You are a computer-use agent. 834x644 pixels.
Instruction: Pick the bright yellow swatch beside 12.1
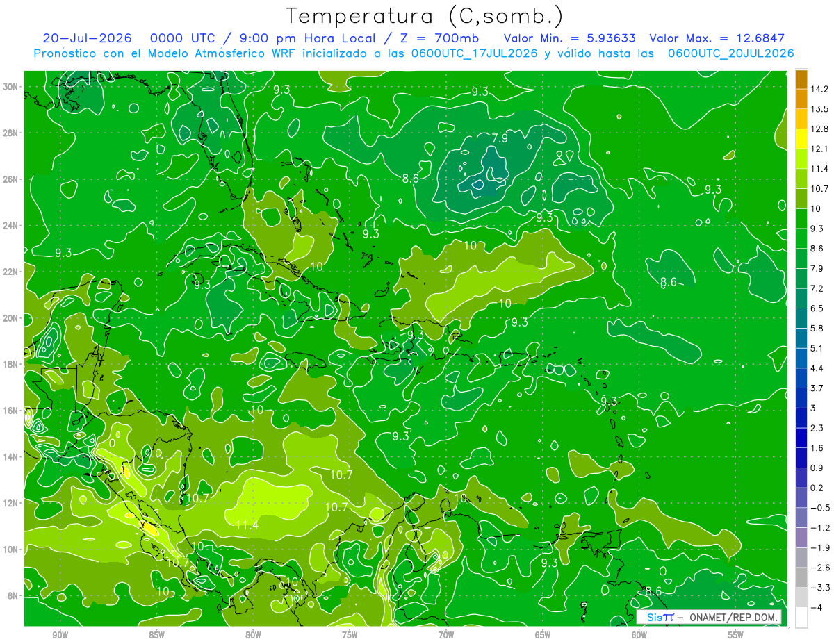tap(801, 139)
